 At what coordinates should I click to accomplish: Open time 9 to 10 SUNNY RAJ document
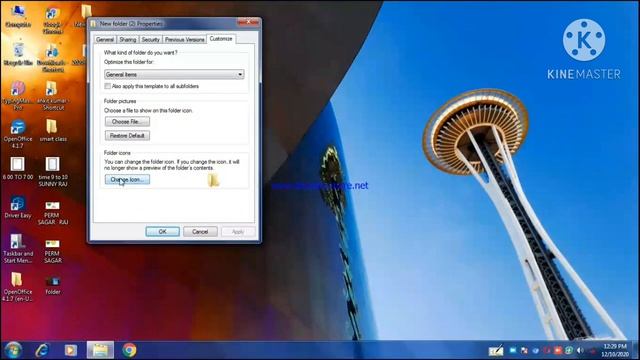click(53, 172)
